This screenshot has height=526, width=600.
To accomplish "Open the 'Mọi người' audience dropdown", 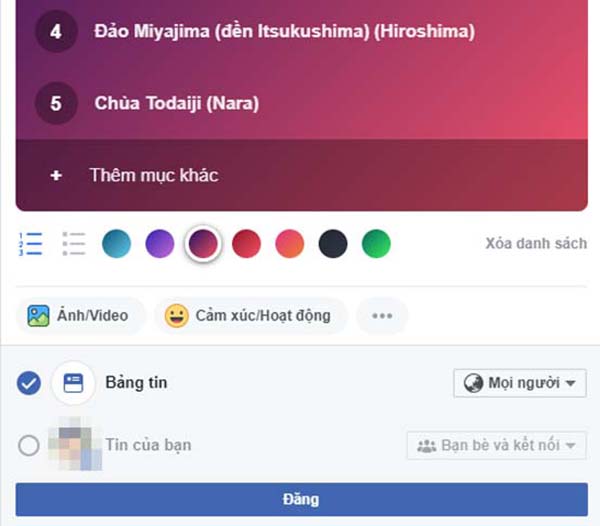I will click(x=520, y=383).
